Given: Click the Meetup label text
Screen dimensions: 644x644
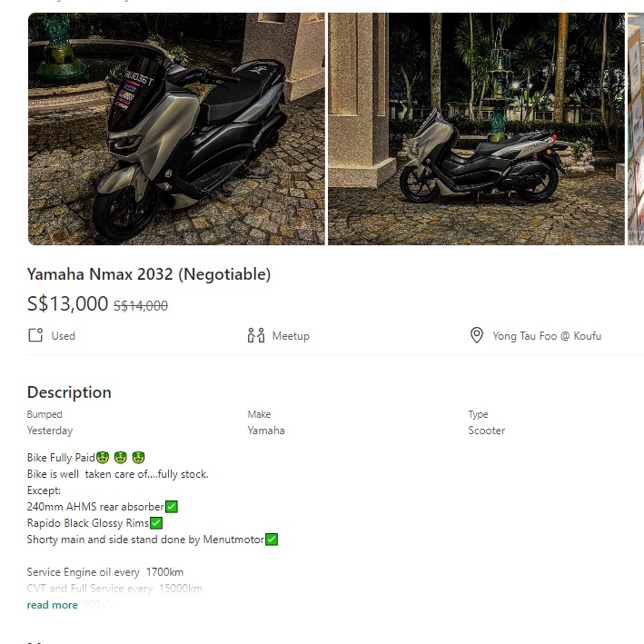Looking at the screenshot, I should pos(291,335).
